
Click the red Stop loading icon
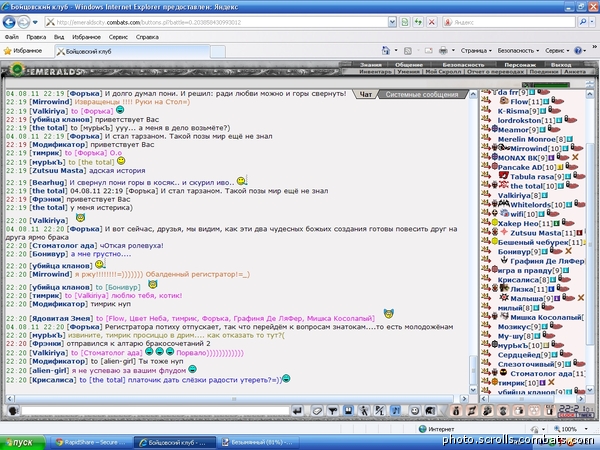(432, 22)
